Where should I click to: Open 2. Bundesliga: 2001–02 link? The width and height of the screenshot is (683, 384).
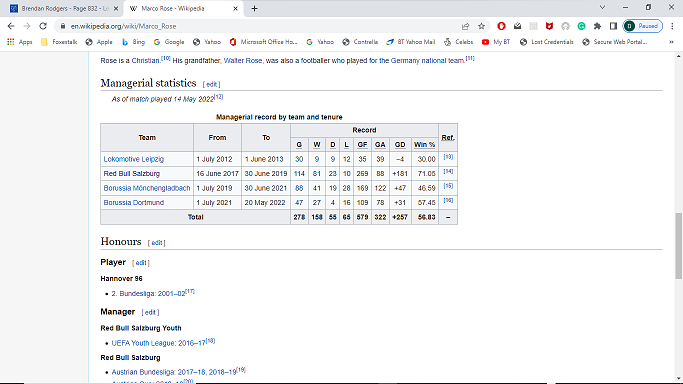(x=148, y=294)
